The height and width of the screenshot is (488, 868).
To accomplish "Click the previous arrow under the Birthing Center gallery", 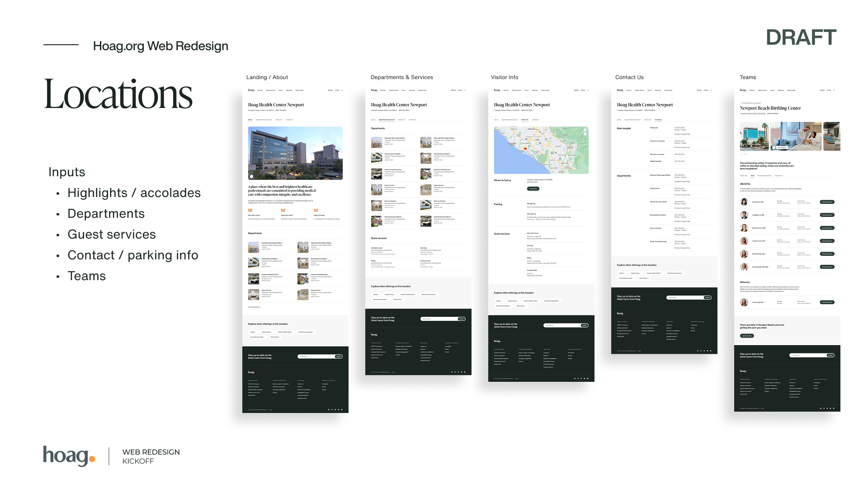I will [741, 154].
